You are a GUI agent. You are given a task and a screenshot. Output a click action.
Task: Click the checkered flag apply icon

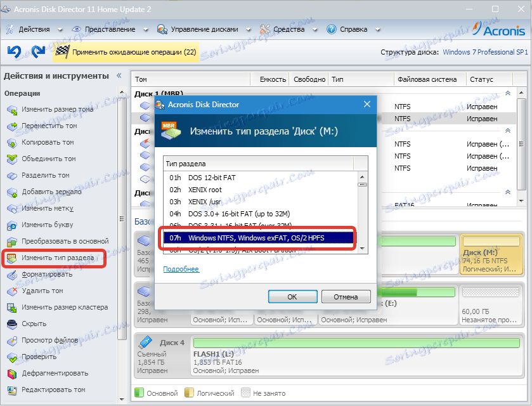pos(62,52)
